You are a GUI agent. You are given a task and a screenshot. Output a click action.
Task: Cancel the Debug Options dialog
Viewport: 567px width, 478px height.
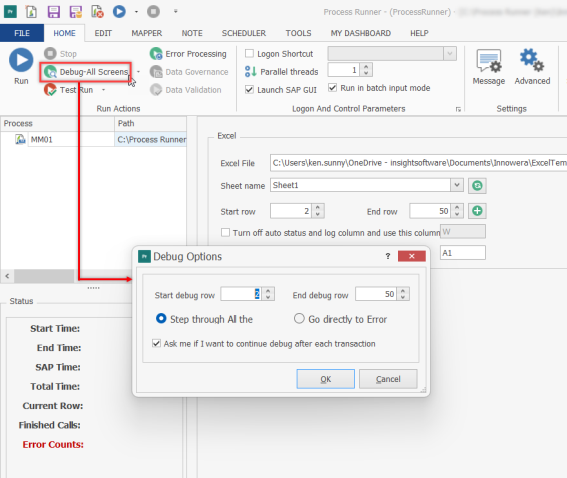coord(388,379)
